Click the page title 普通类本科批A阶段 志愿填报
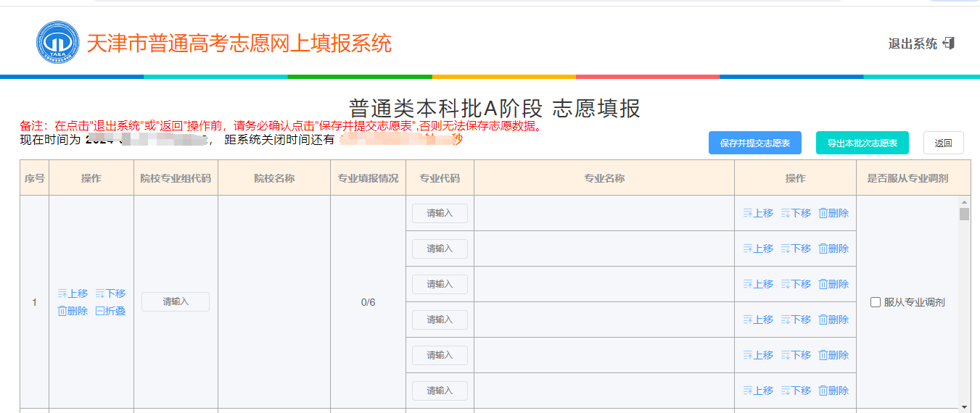The image size is (980, 413). point(495,109)
